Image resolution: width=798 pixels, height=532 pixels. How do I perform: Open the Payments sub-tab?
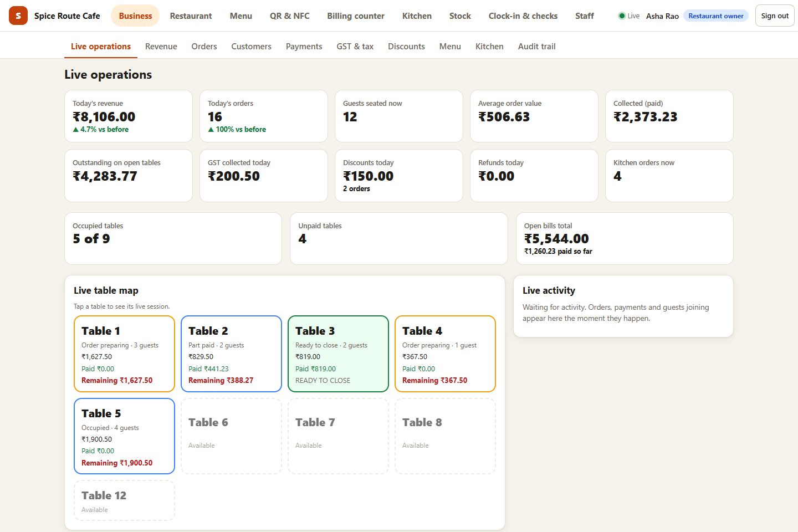tap(304, 47)
